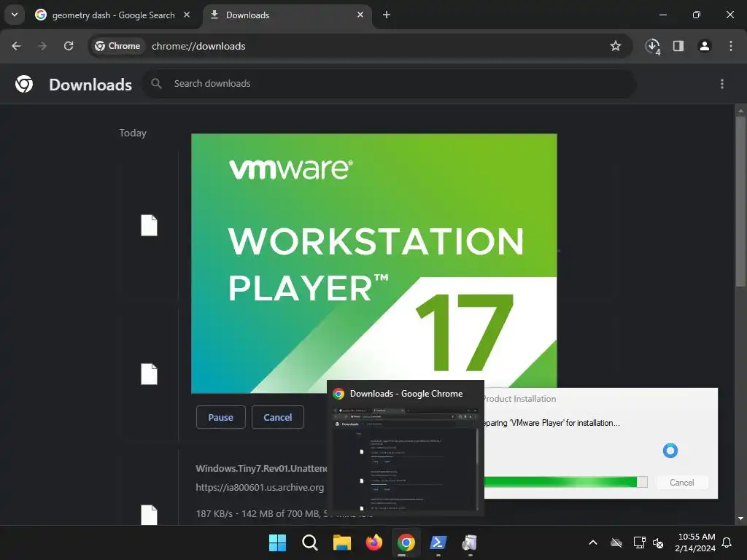747x560 pixels.
Task: Show hidden system tray icons
Action: (592, 542)
